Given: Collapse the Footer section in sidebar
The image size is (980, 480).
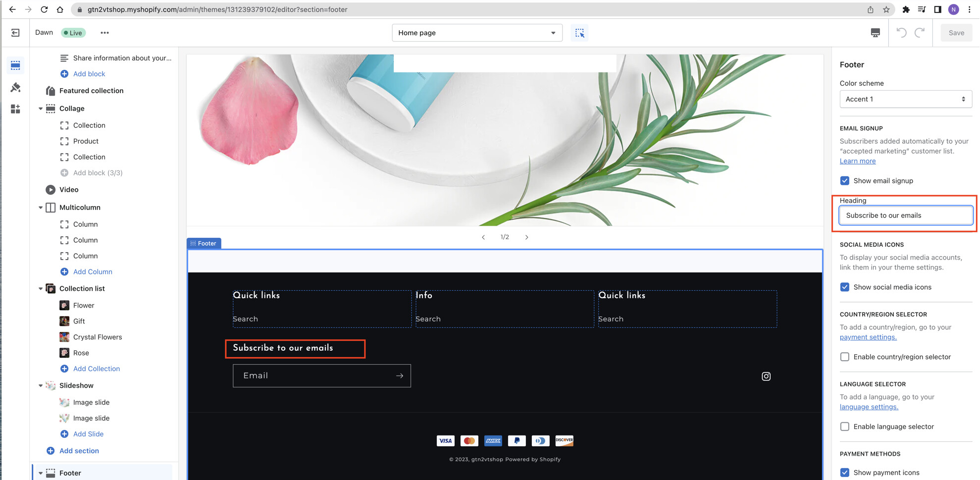Looking at the screenshot, I should click(41, 473).
